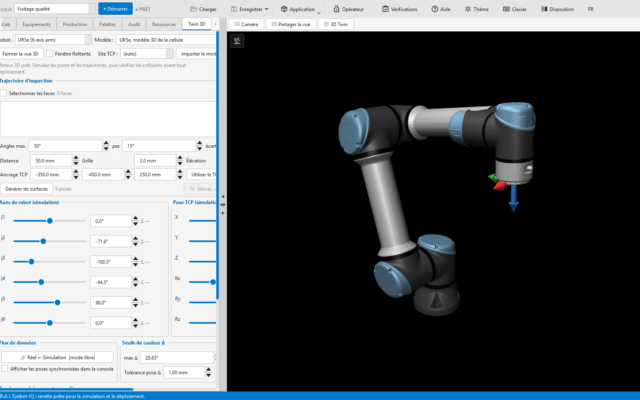Open the Site TCP (auto) dropdown
640x400 pixels.
coord(147,53)
